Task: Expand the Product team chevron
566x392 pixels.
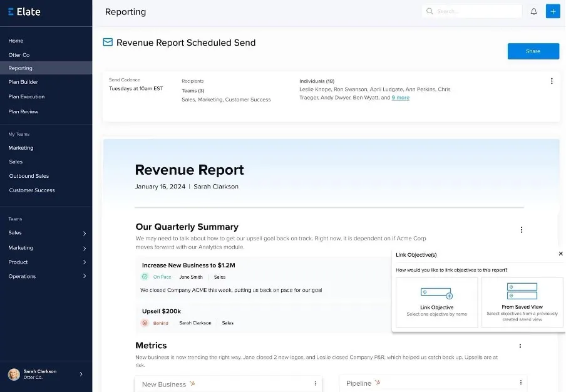Action: (85, 262)
